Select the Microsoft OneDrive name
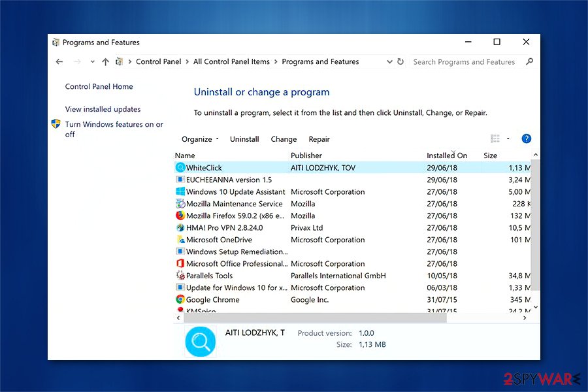 click(x=219, y=240)
